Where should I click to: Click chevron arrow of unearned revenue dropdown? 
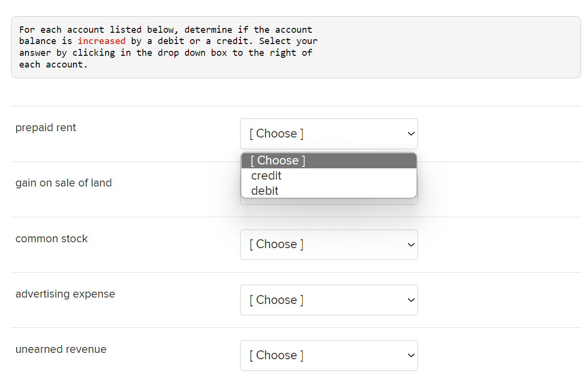point(411,355)
